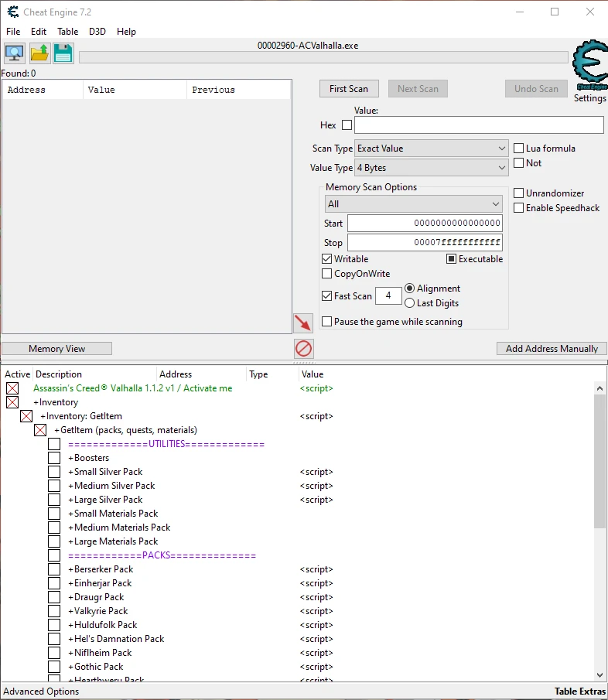The image size is (608, 700).
Task: Open the Value Type dropdown
Action: 431,168
